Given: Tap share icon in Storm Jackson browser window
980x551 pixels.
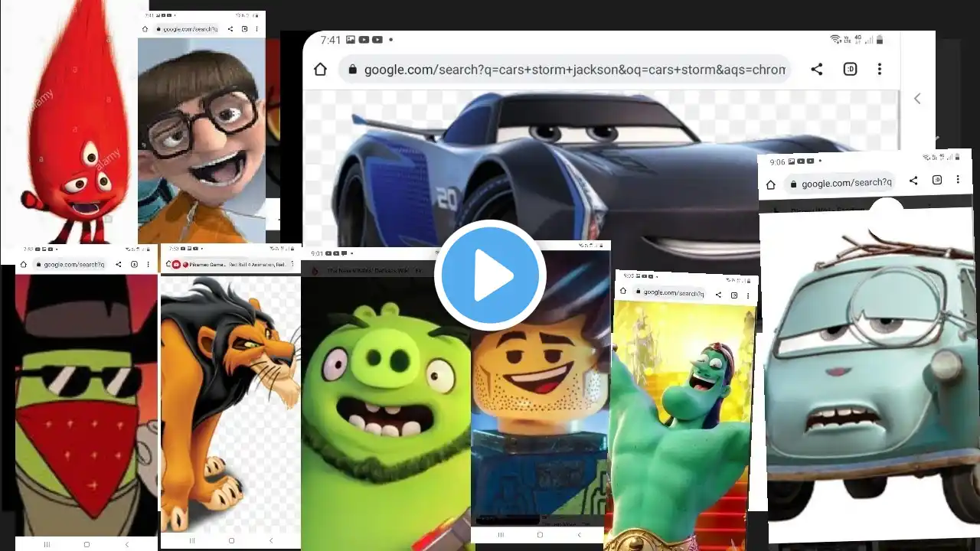Looking at the screenshot, I should coord(817,70).
